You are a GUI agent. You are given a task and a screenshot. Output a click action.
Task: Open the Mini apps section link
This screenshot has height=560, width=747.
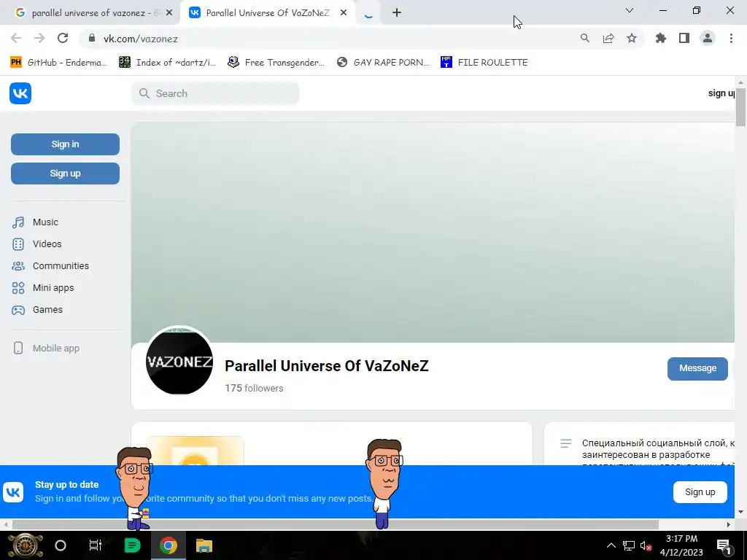(x=53, y=287)
